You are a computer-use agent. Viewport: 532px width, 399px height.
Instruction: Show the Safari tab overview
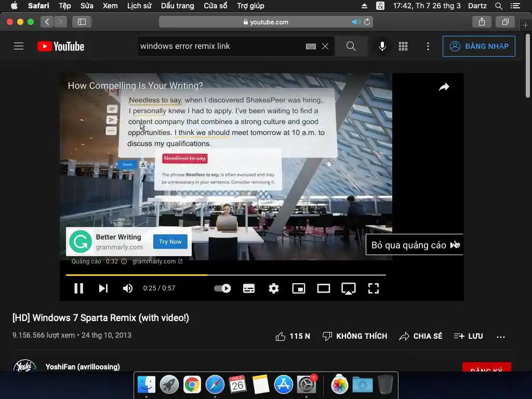(506, 22)
